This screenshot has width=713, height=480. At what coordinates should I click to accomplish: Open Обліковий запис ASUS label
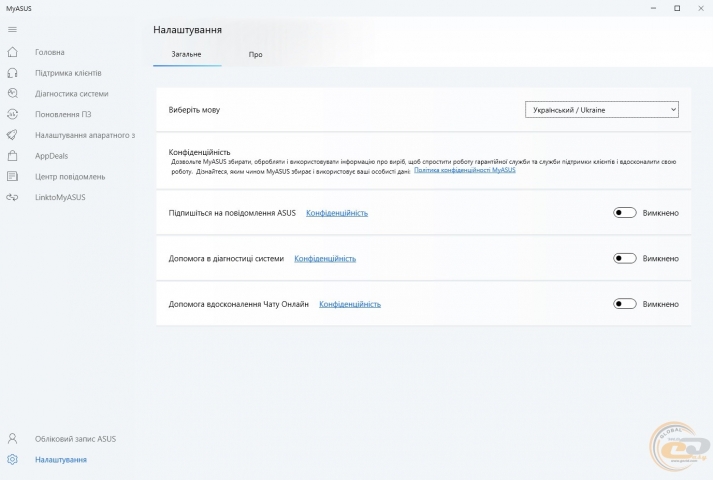[75, 439]
